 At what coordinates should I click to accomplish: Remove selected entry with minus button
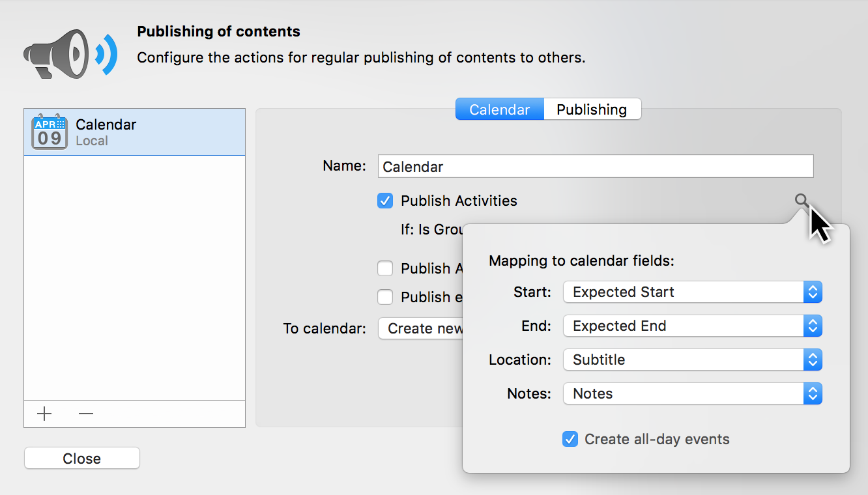click(x=86, y=414)
